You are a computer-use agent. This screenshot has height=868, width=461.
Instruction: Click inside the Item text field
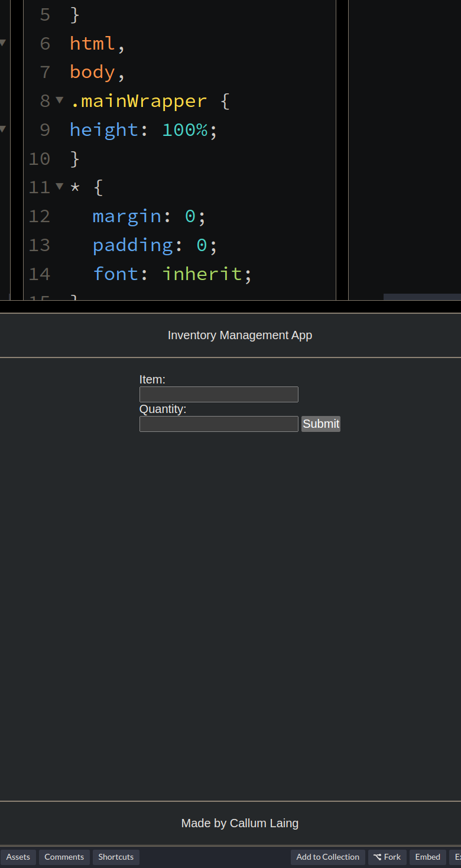pos(219,394)
